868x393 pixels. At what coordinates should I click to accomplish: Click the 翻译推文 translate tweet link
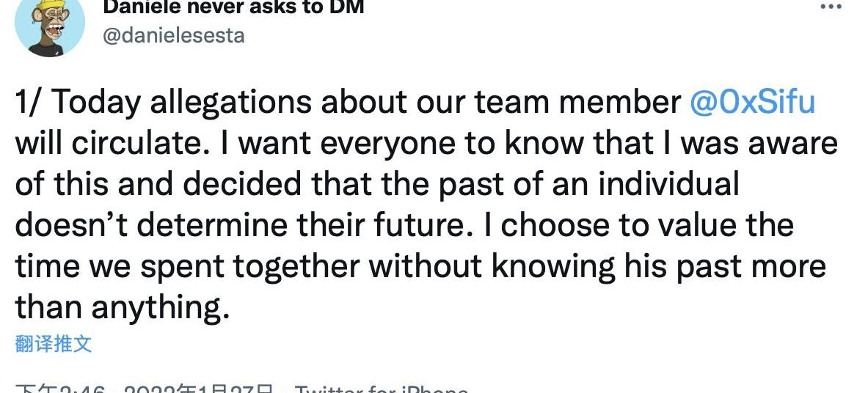(54, 344)
